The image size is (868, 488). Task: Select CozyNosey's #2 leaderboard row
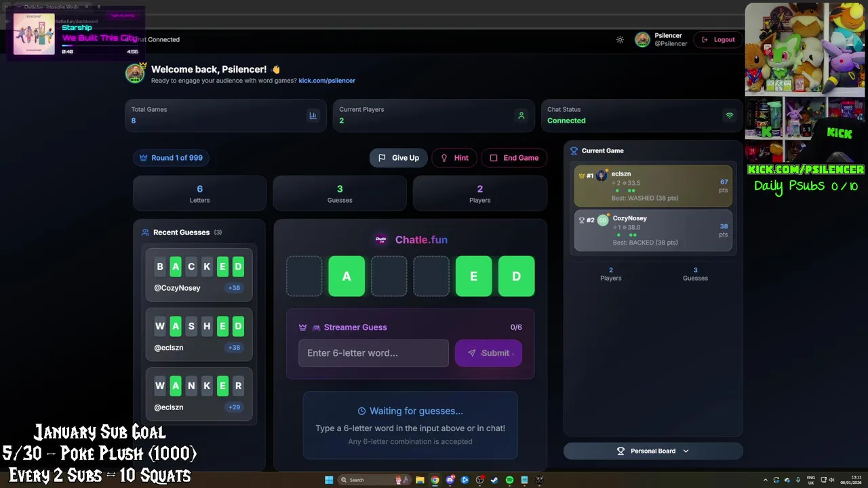point(653,230)
